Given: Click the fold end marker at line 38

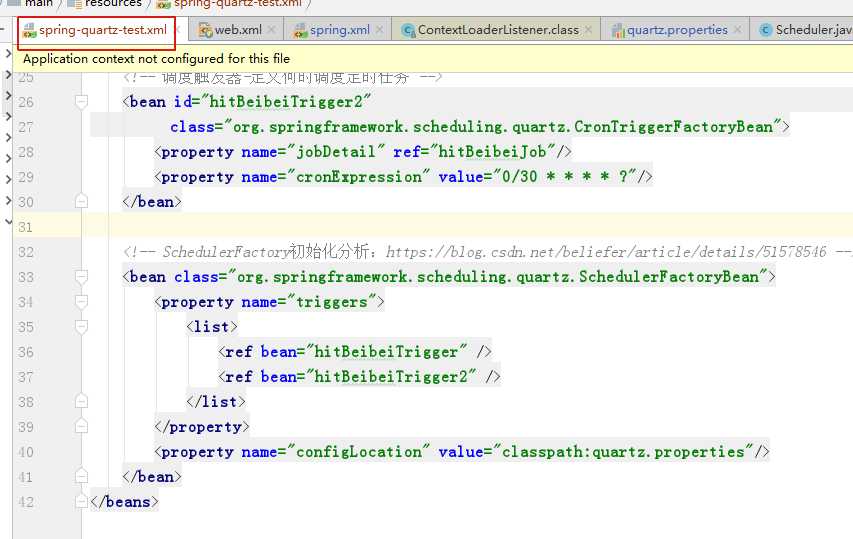Looking at the screenshot, I should (81, 402).
